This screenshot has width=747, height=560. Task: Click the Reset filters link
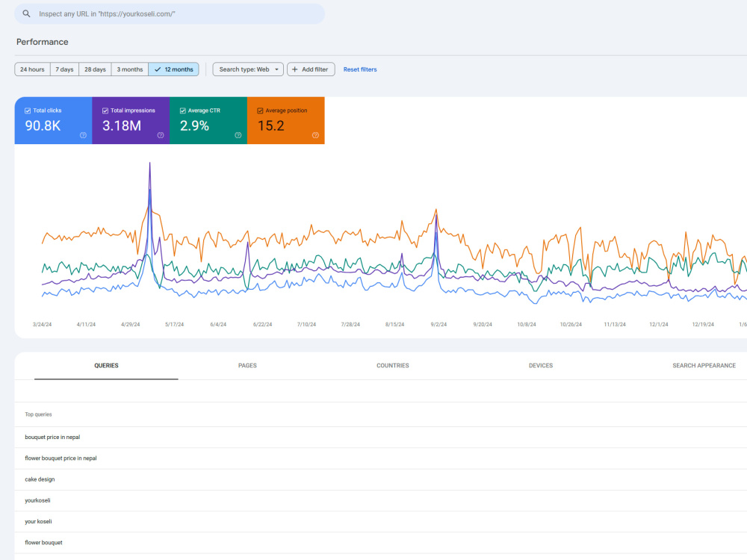[360, 69]
